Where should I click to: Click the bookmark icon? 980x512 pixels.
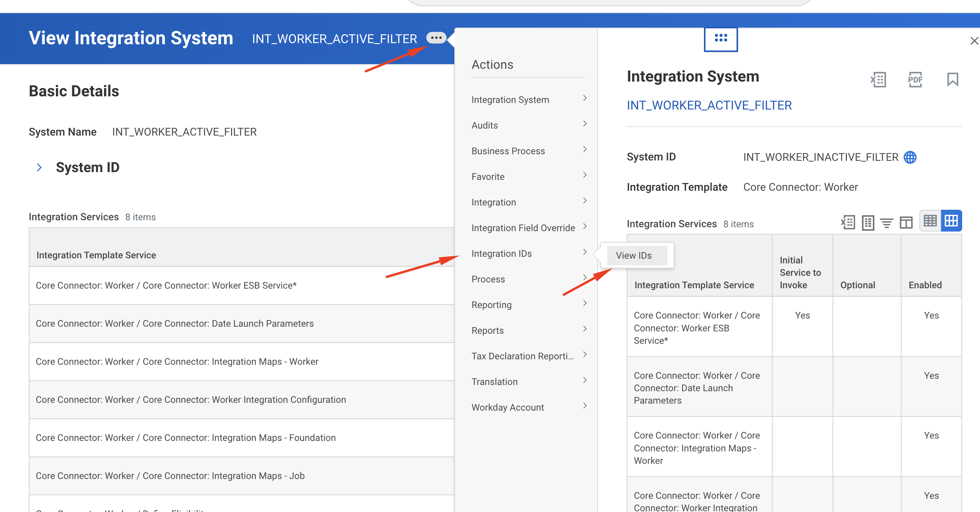click(x=952, y=80)
